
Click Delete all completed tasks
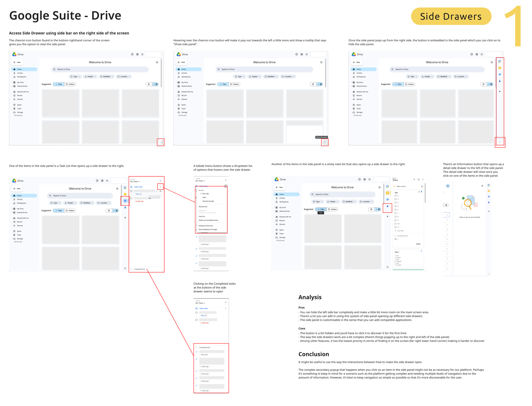tap(208, 220)
